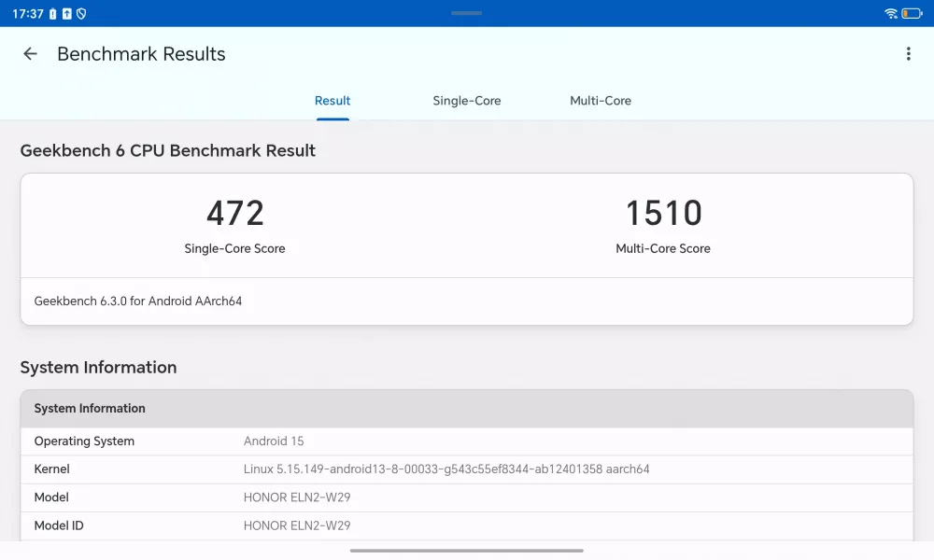Viewport: 934px width, 560px height.
Task: Tap the 472 single-core score value
Action: tap(235, 213)
